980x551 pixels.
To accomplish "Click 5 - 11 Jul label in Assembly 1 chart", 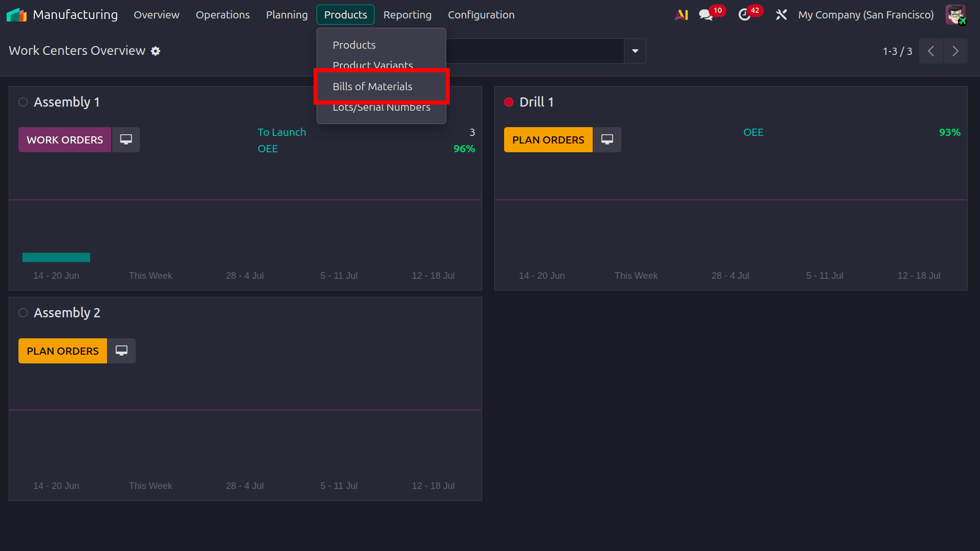I will (x=339, y=276).
